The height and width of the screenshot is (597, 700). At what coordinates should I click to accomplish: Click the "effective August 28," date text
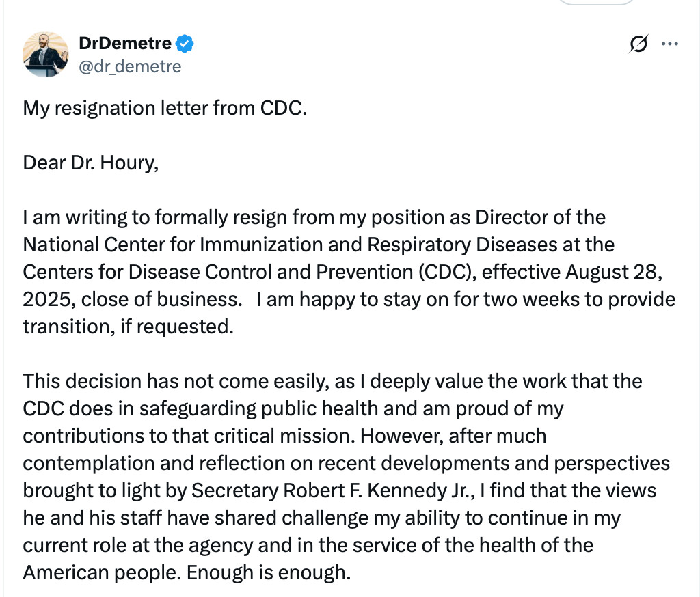pyautogui.click(x=572, y=272)
